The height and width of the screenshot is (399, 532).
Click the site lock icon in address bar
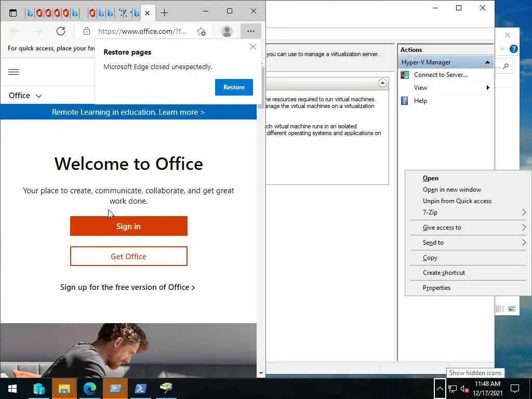pyautogui.click(x=87, y=32)
